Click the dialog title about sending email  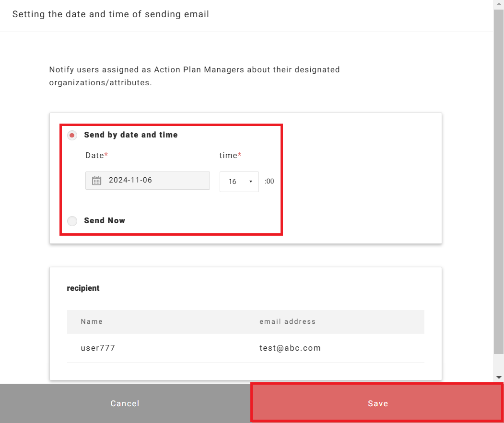pos(111,14)
